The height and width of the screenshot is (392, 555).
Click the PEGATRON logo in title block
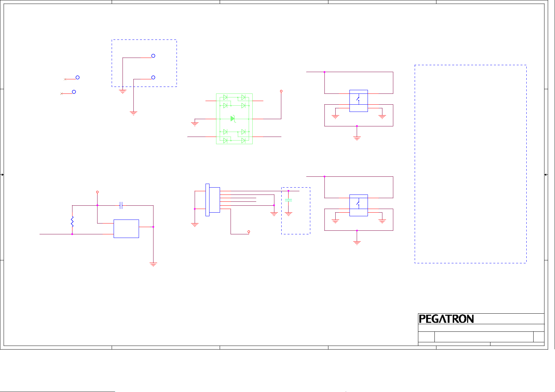click(x=446, y=319)
